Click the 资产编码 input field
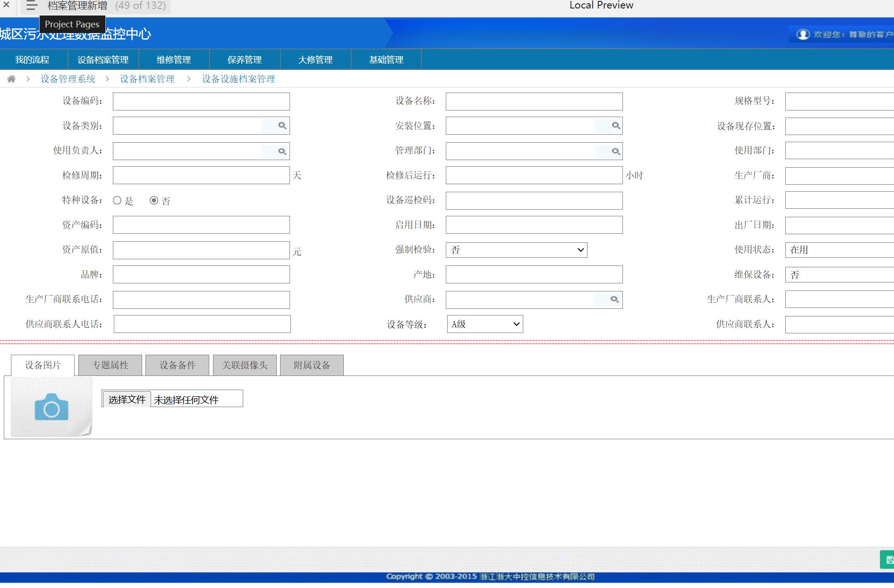The image size is (894, 588). pyautogui.click(x=201, y=225)
